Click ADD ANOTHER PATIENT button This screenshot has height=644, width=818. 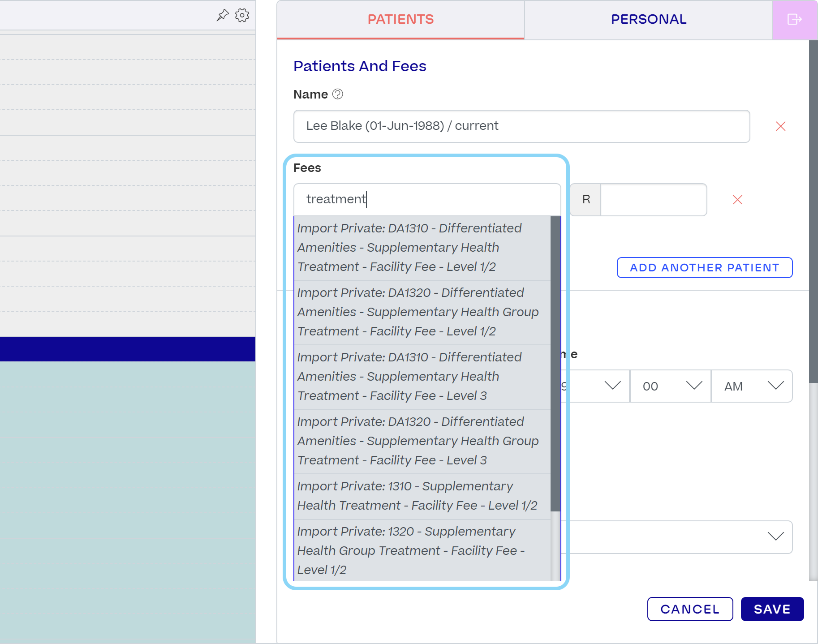pos(705,268)
